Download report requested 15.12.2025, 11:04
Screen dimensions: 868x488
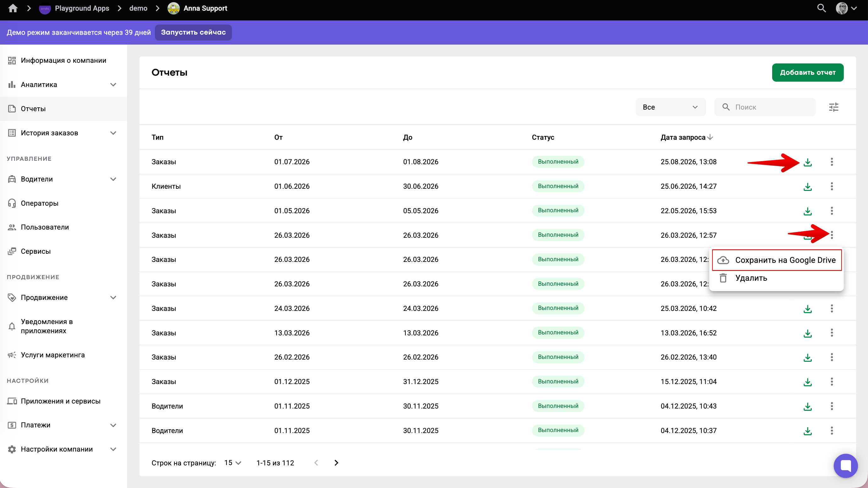click(x=807, y=382)
